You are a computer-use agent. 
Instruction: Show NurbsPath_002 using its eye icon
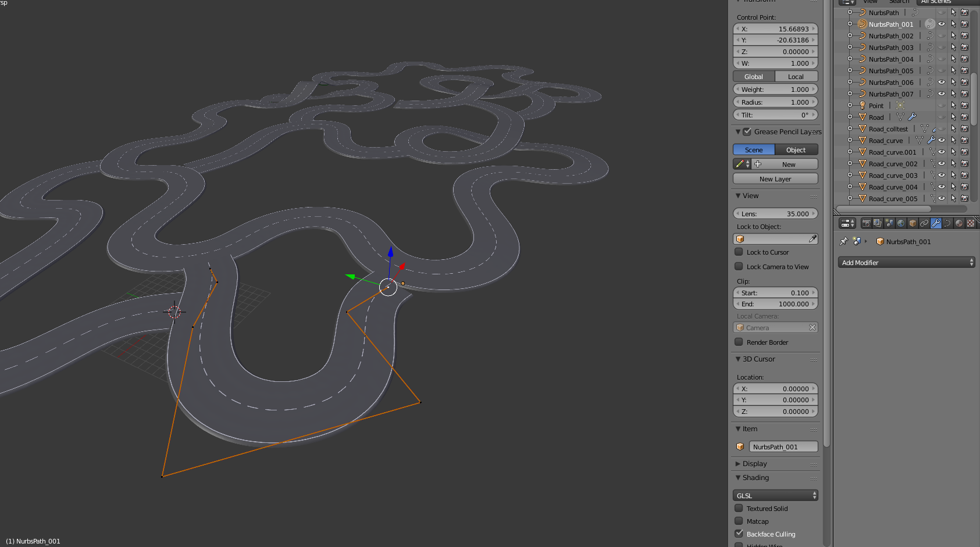(942, 35)
